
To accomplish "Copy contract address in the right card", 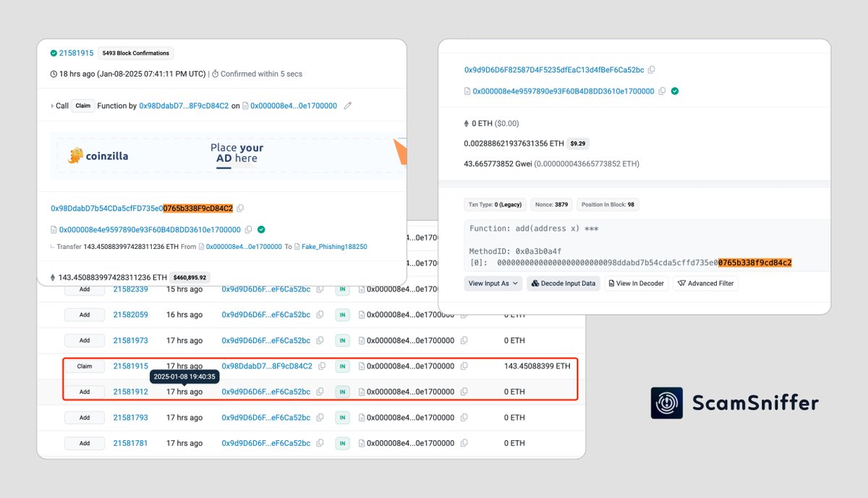I will point(662,91).
